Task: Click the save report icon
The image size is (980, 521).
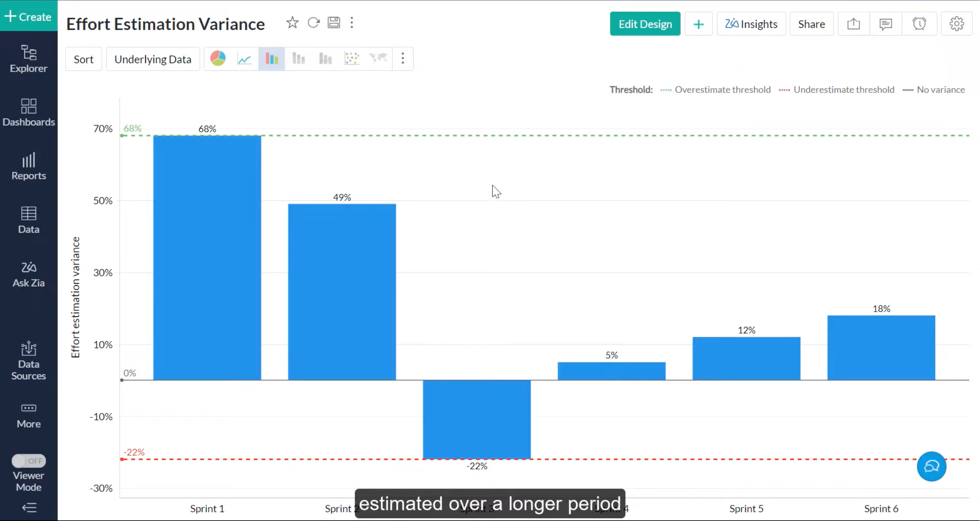Action: [x=334, y=23]
